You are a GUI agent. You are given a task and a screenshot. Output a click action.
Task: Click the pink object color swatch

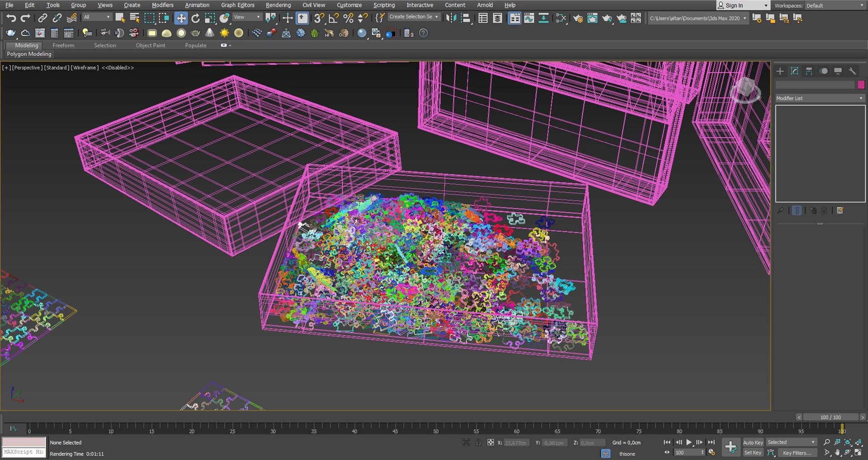(x=861, y=84)
